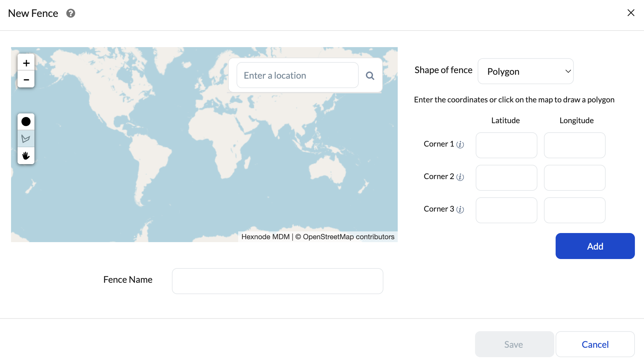644x364 pixels.
Task: Open the New Fence help icon
Action: (71, 13)
